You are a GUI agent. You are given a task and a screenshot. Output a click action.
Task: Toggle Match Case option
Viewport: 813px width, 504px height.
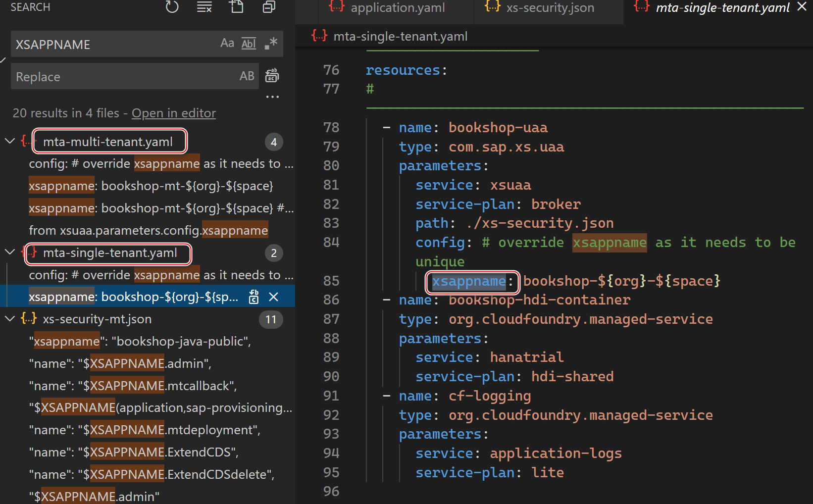pyautogui.click(x=227, y=44)
